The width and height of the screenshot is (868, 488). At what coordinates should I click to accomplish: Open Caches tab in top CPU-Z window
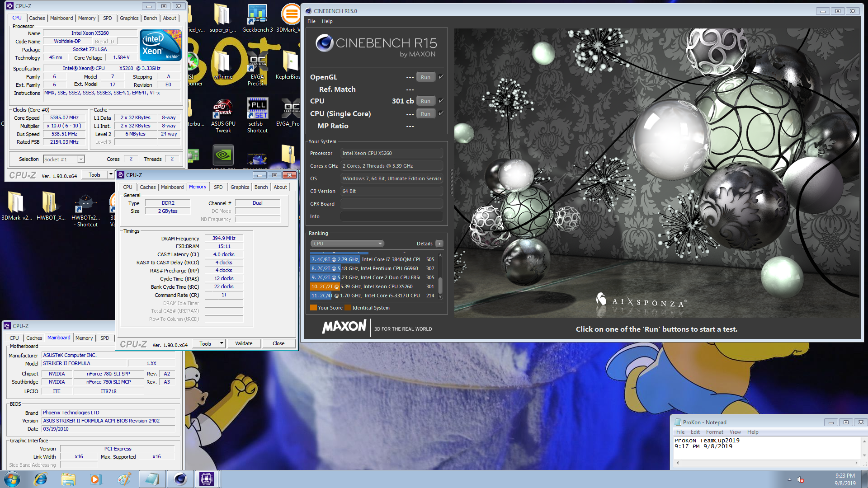(x=37, y=18)
